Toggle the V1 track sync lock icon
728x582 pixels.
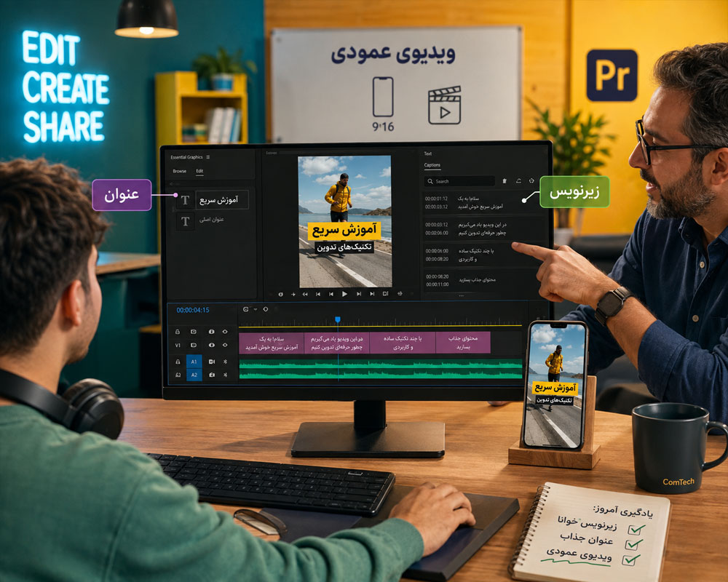click(x=194, y=346)
